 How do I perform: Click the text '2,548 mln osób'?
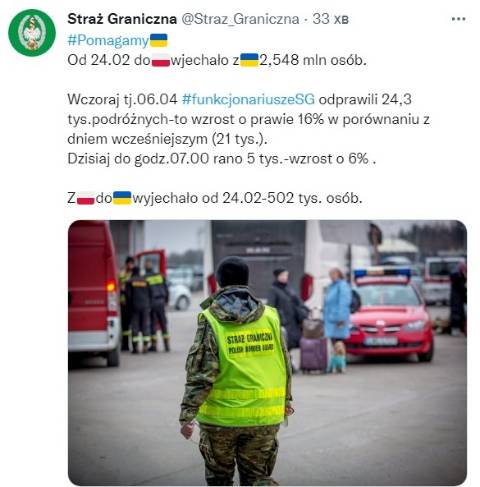coord(313,60)
